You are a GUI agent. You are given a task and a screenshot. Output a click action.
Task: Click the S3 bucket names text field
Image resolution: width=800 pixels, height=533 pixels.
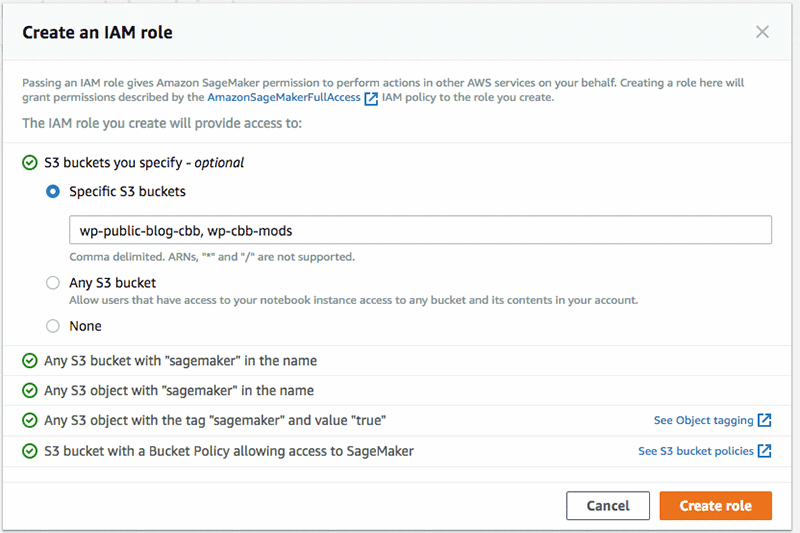tap(420, 230)
